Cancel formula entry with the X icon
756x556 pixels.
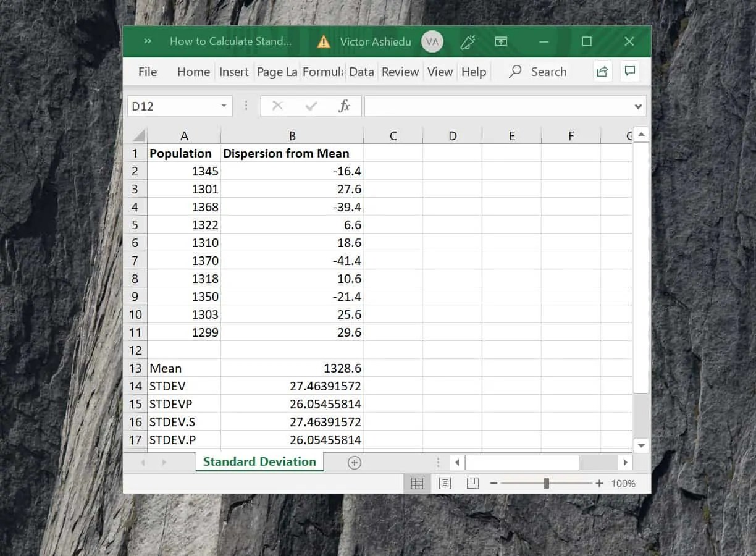pyautogui.click(x=277, y=105)
